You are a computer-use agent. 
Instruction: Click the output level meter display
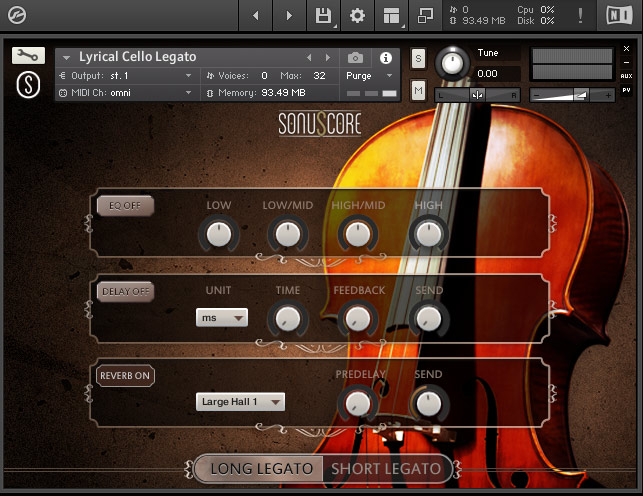(572, 64)
